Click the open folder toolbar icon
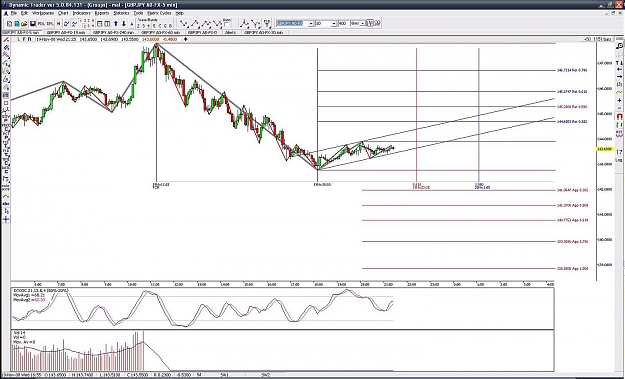 click(24, 24)
